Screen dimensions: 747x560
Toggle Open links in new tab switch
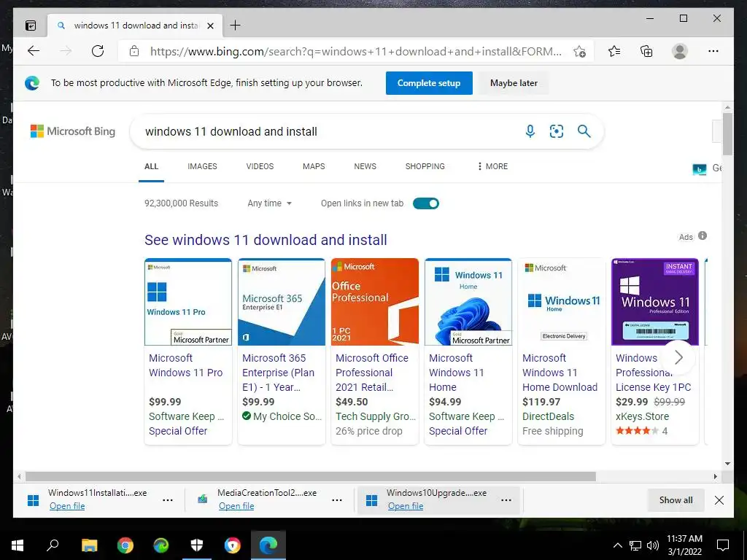click(x=426, y=203)
